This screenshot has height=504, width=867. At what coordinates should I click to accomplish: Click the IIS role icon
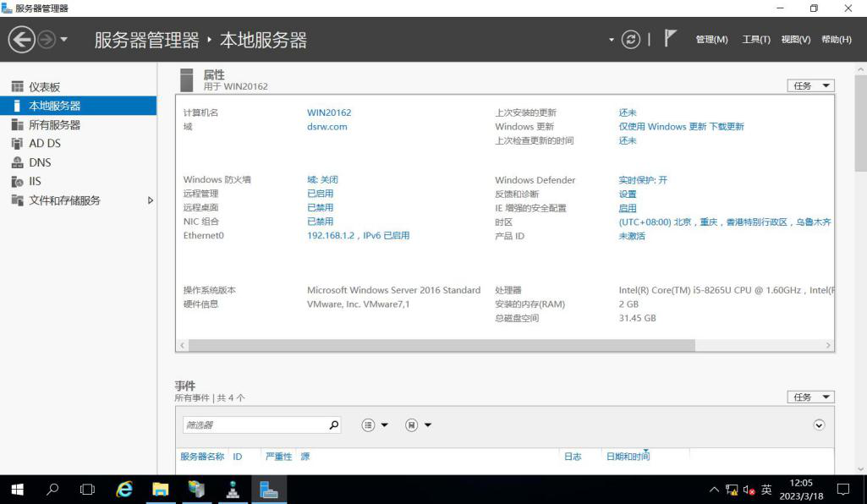click(17, 181)
